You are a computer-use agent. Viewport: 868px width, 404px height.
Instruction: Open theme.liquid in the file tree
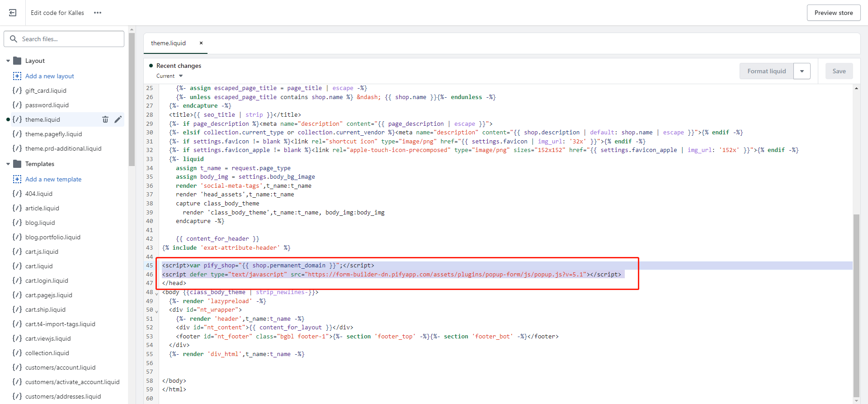point(42,119)
